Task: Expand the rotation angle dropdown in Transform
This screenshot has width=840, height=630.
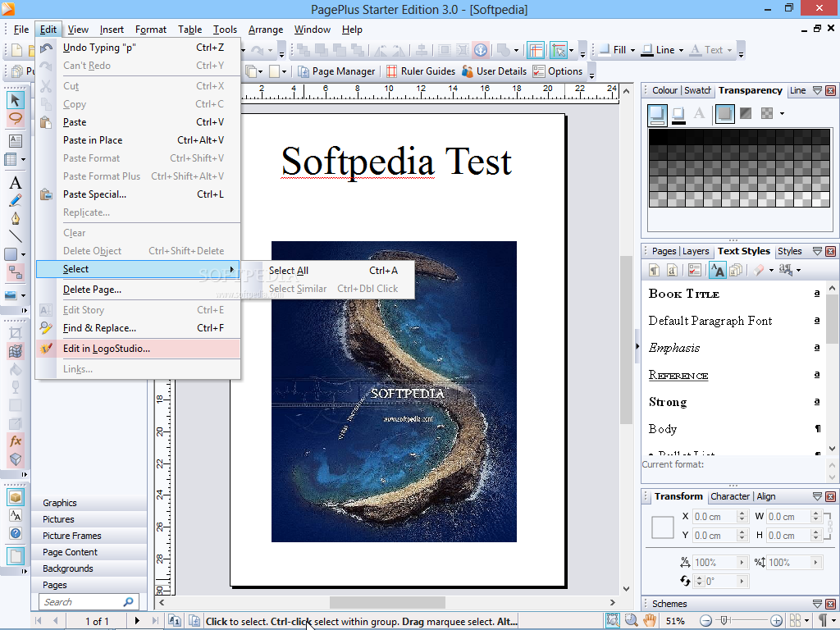Action: tap(742, 581)
